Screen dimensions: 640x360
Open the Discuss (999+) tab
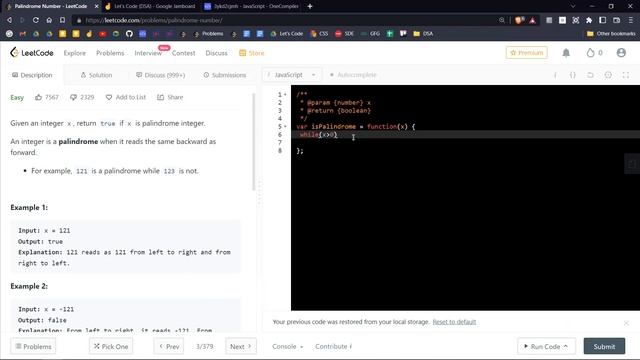160,75
